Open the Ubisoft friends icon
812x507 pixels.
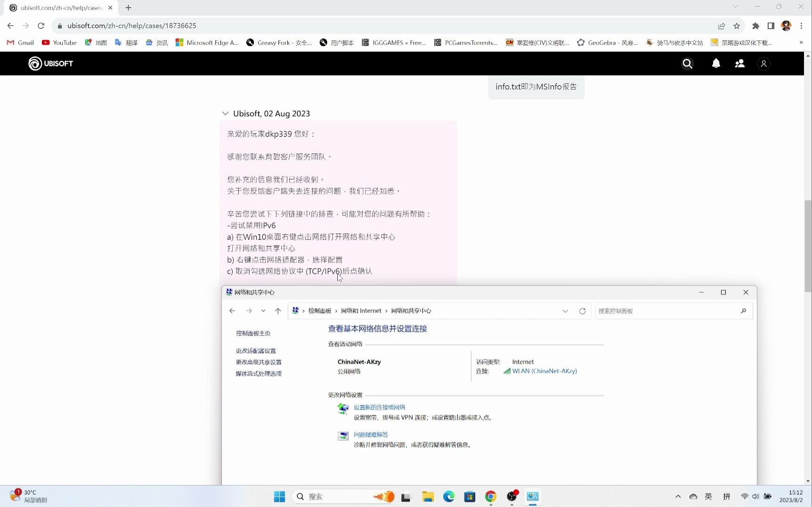coord(740,64)
